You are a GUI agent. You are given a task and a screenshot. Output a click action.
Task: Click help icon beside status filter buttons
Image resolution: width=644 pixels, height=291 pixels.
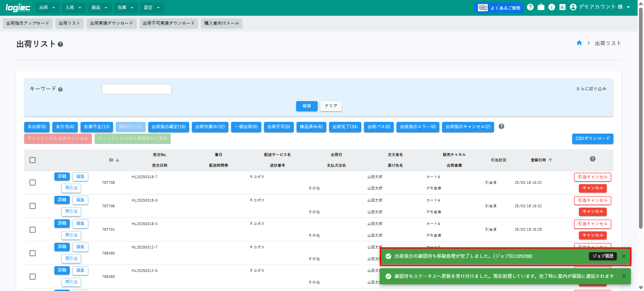tap(501, 127)
